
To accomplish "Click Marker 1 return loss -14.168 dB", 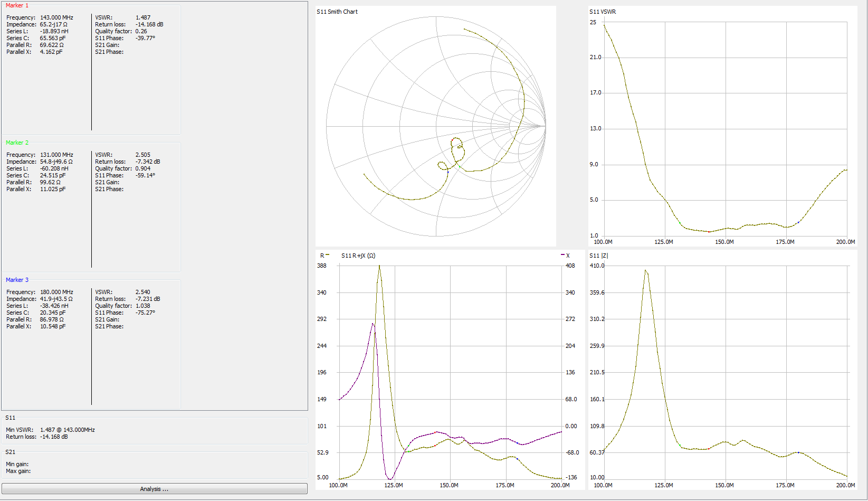I will [149, 24].
